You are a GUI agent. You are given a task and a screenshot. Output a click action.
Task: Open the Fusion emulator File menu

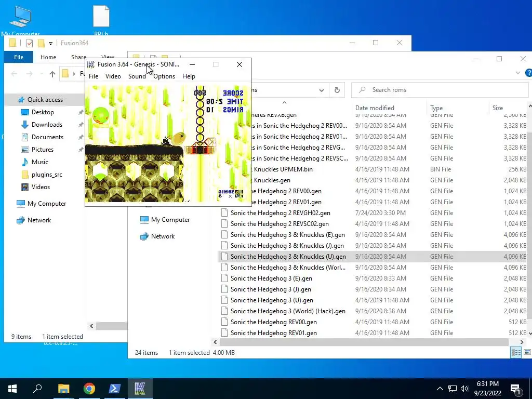[x=94, y=76]
